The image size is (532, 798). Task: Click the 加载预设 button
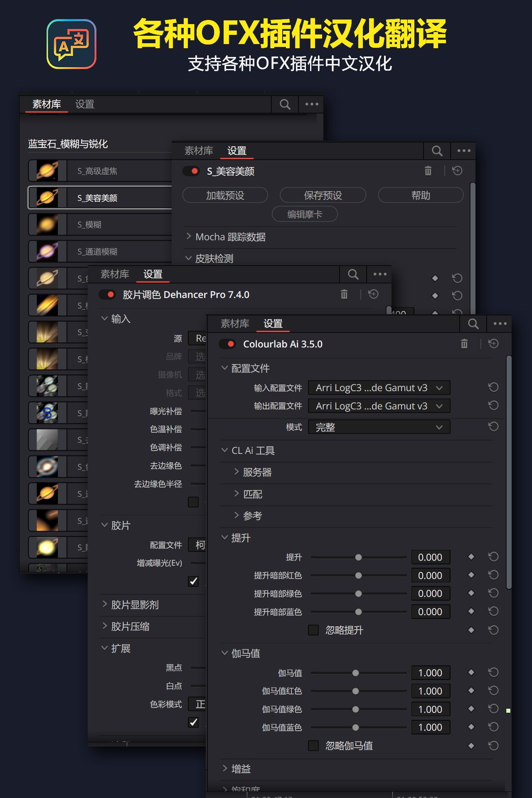tap(225, 195)
